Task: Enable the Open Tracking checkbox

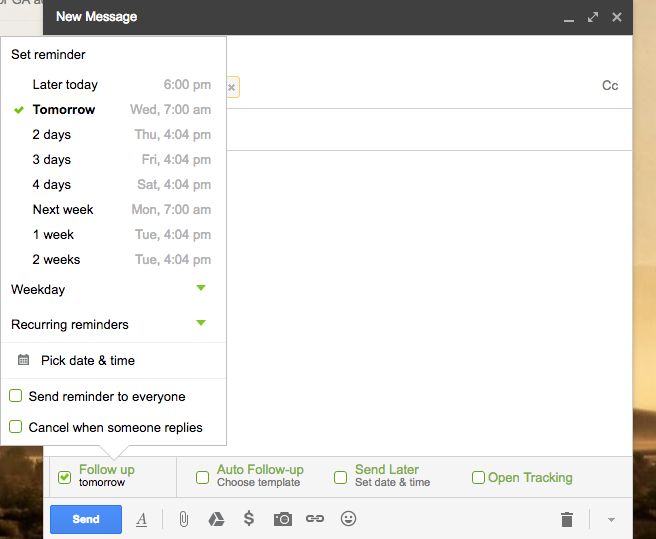Action: (478, 478)
